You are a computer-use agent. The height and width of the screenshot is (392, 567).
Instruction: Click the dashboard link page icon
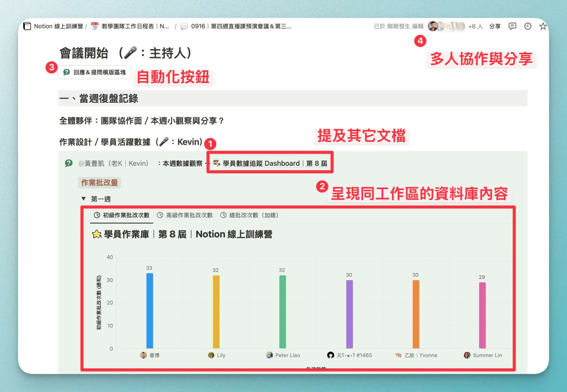pyautogui.click(x=217, y=163)
